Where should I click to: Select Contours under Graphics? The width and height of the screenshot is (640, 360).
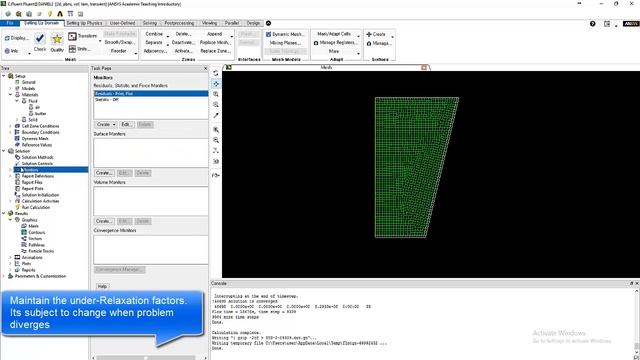[x=36, y=232]
